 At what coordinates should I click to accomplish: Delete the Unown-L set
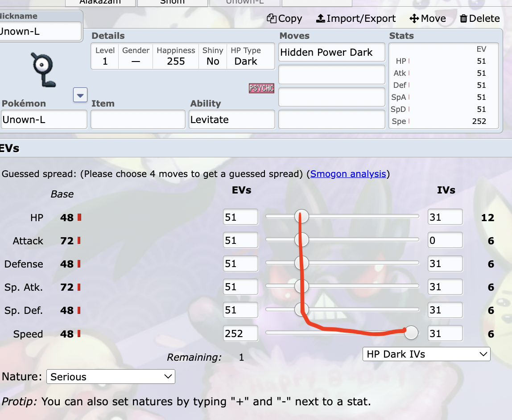pos(480,19)
